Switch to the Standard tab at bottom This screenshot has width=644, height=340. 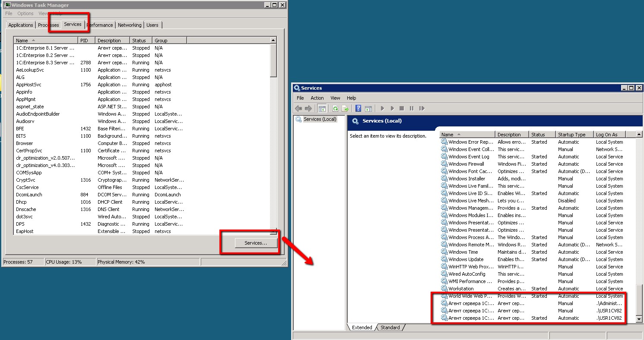390,327
